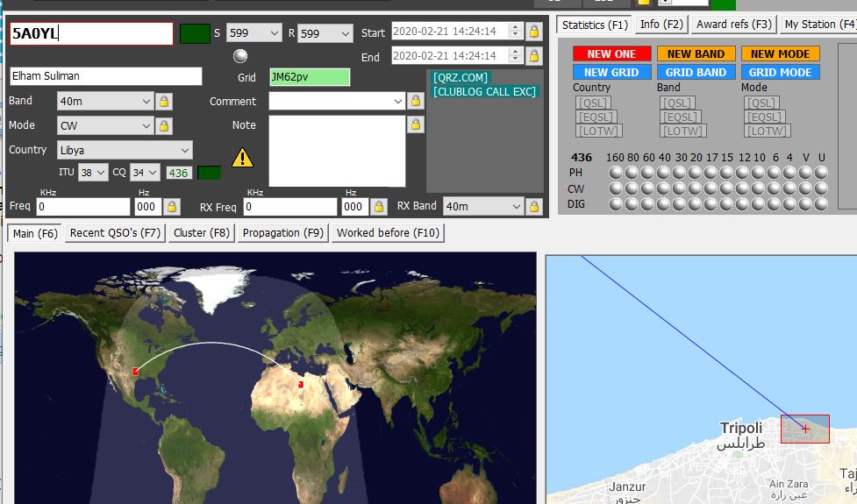
Task: Toggle the Comment field lock icon
Action: coord(416,101)
